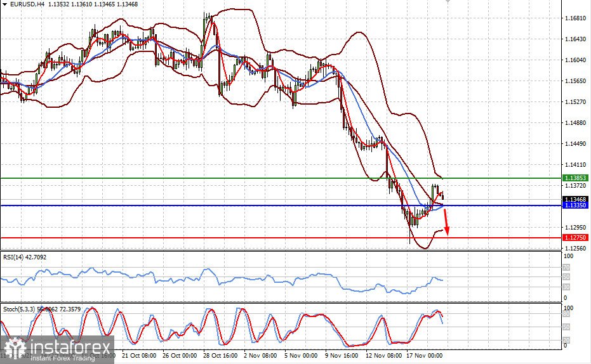Click the green horizontal resistance line
Image resolution: width=591 pixels, height=364 pixels.
pos(281,178)
